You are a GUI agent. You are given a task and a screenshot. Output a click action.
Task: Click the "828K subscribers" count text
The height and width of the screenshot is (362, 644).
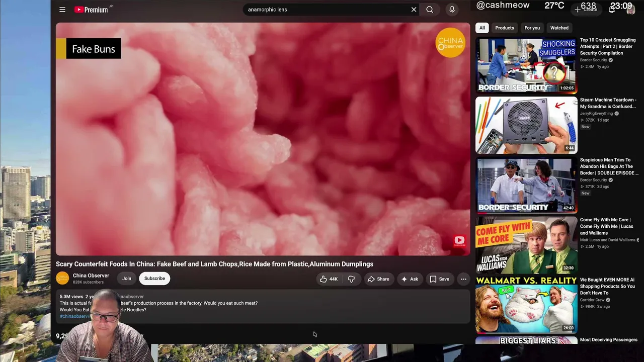[x=88, y=282]
